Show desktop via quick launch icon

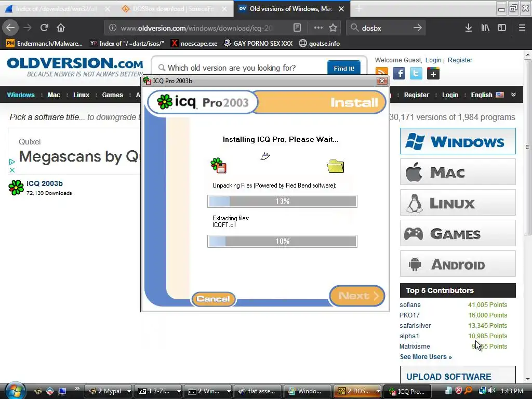pyautogui.click(x=62, y=391)
